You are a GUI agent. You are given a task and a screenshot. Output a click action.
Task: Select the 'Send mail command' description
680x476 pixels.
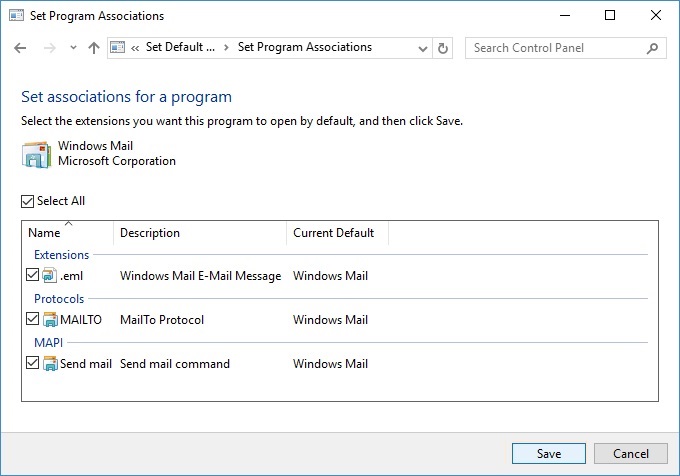(x=175, y=364)
